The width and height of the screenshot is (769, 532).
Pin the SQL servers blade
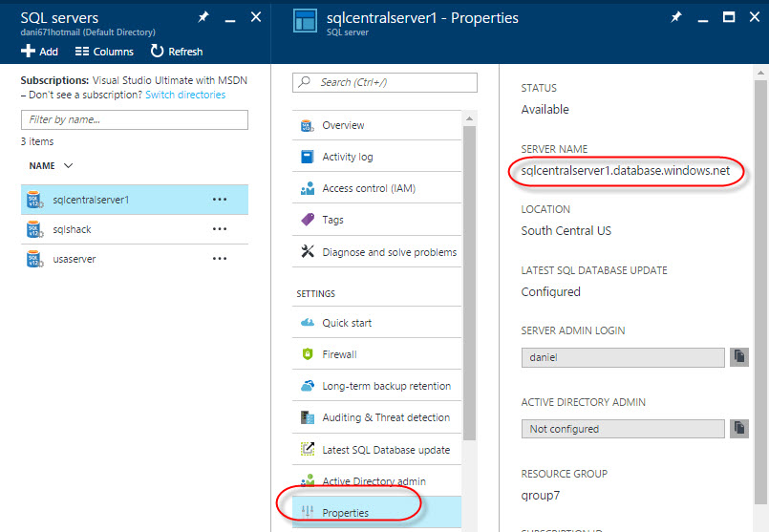click(203, 17)
